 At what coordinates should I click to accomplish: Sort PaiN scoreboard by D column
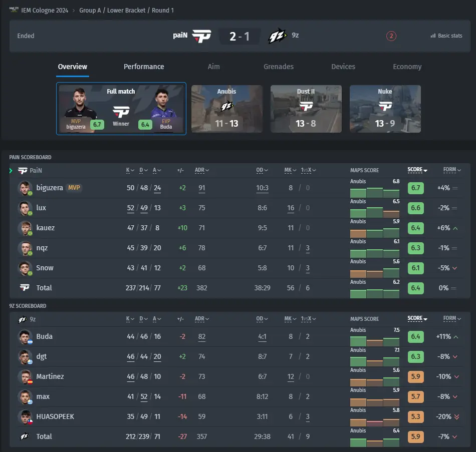point(143,170)
